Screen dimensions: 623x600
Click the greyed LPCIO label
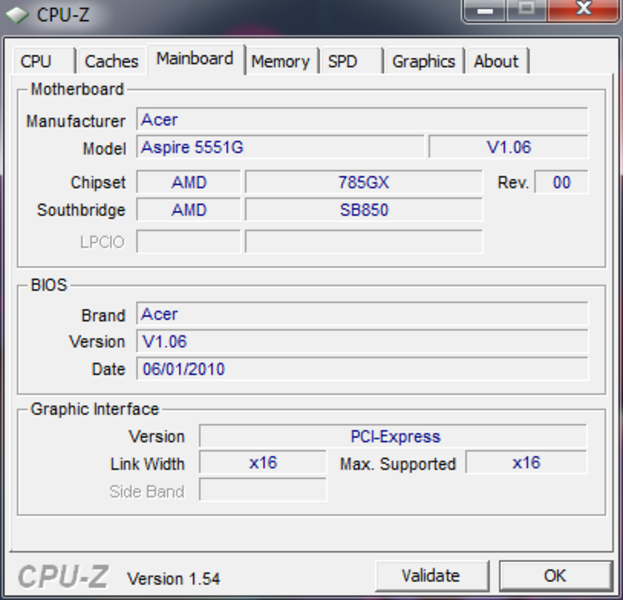pos(103,242)
